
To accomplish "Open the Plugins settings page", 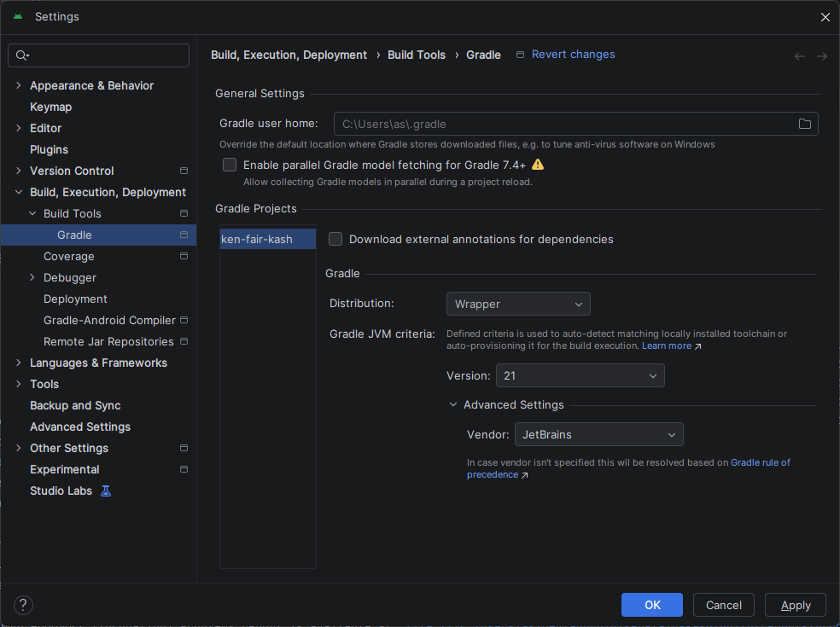I will click(49, 149).
